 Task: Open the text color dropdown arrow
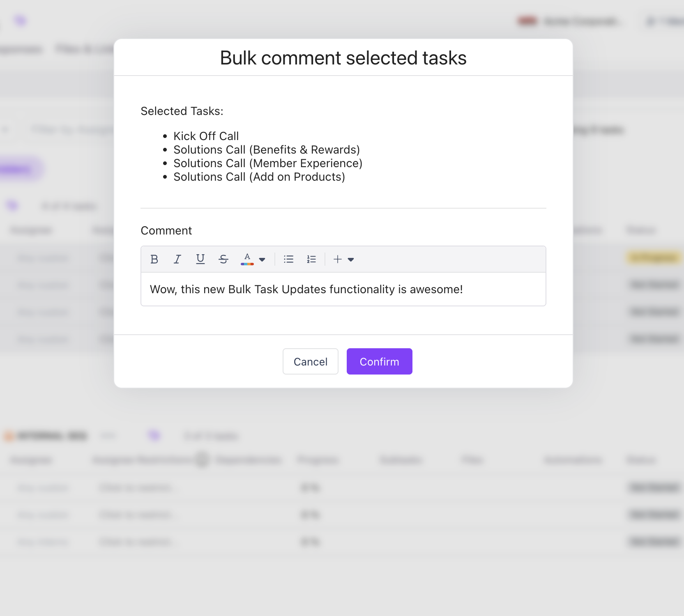263,260
